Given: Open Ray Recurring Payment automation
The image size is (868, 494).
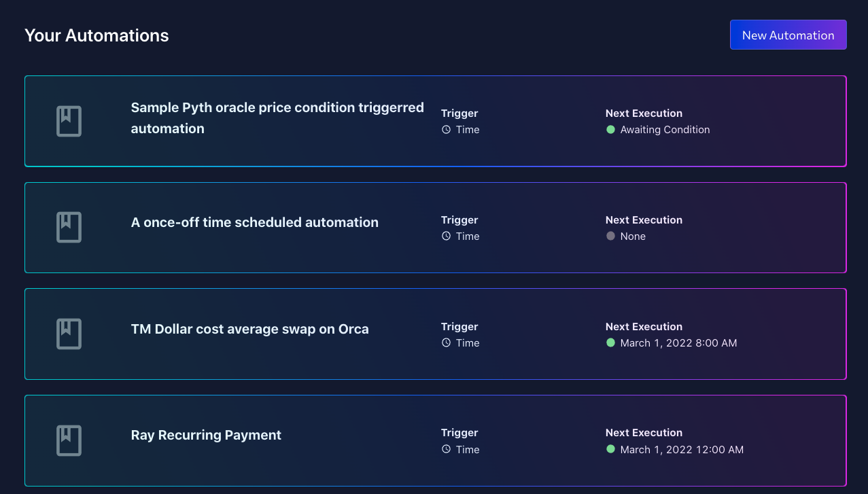Looking at the screenshot, I should pos(206,436).
